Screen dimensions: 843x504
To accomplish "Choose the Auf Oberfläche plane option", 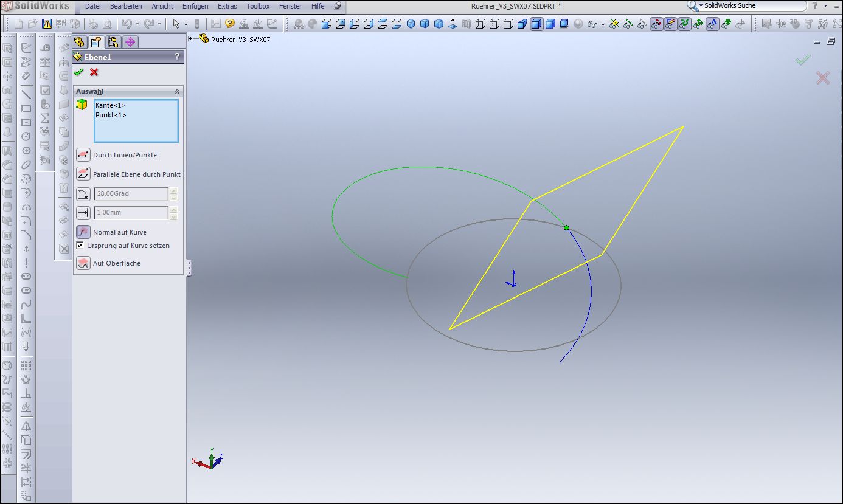I will point(83,263).
